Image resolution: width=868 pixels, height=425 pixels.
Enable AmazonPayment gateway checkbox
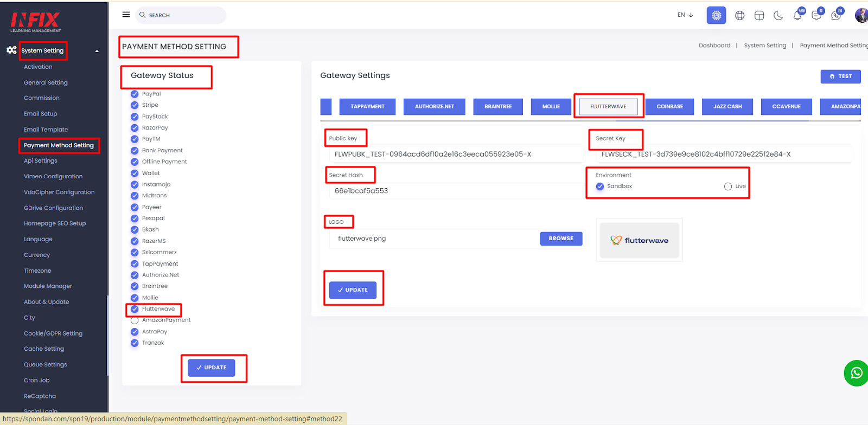[135, 320]
